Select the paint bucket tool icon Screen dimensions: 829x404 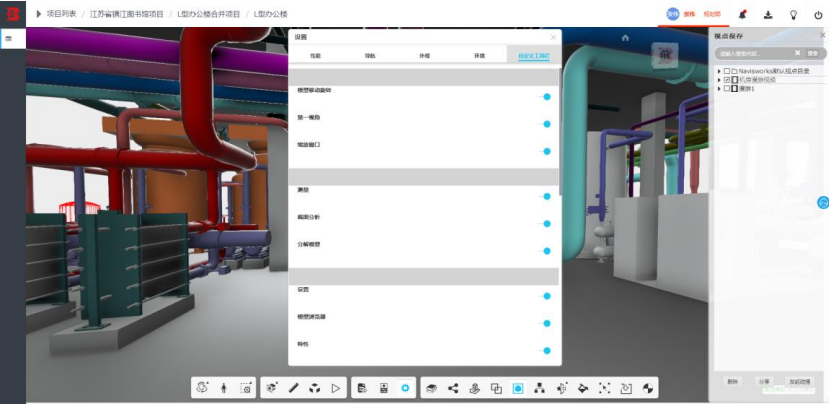pyautogui.click(x=583, y=388)
